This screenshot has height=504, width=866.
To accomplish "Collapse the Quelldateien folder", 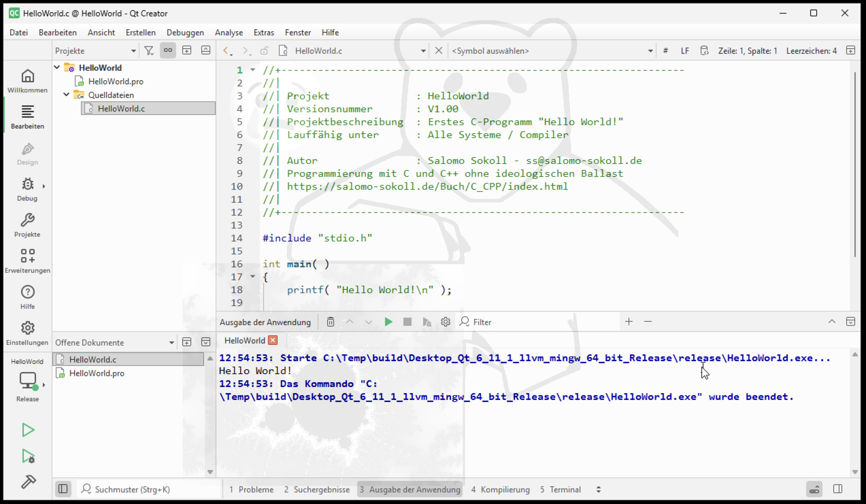I will coord(67,95).
